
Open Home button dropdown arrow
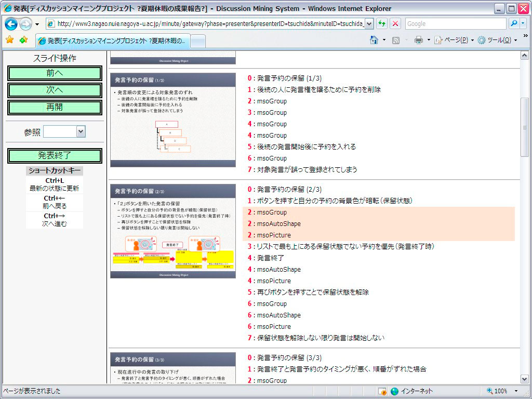(x=384, y=40)
